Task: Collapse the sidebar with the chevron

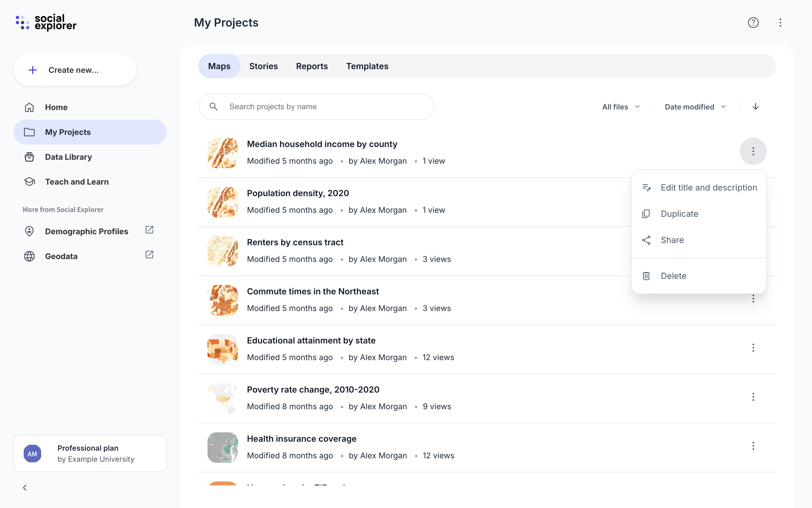Action: click(x=25, y=487)
